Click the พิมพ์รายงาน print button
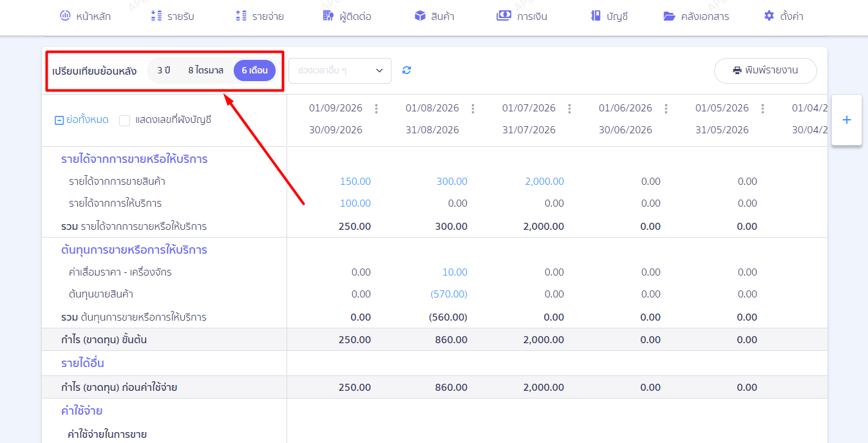 (x=766, y=71)
